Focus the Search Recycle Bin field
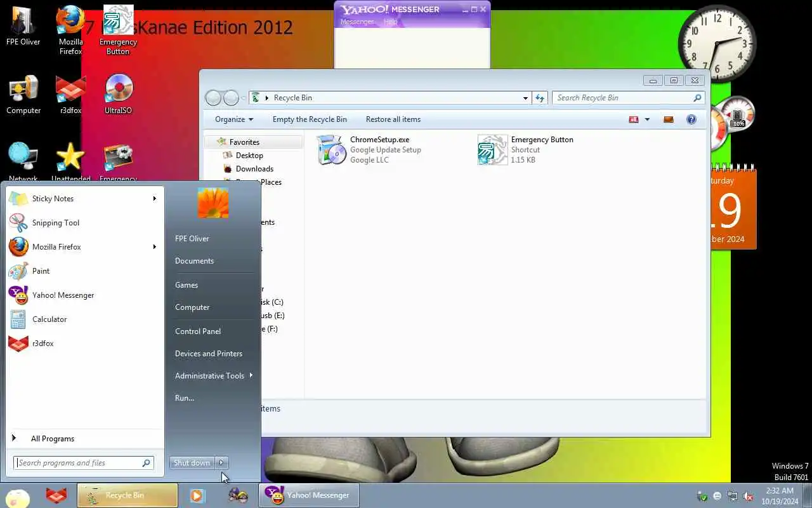The height and width of the screenshot is (508, 812). [x=628, y=98]
